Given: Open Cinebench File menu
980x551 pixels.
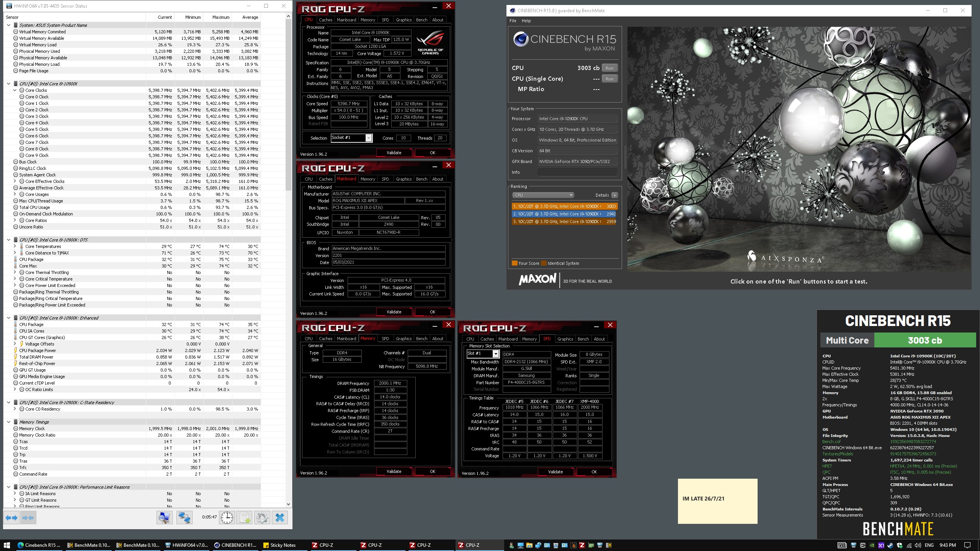Looking at the screenshot, I should coord(513,21).
